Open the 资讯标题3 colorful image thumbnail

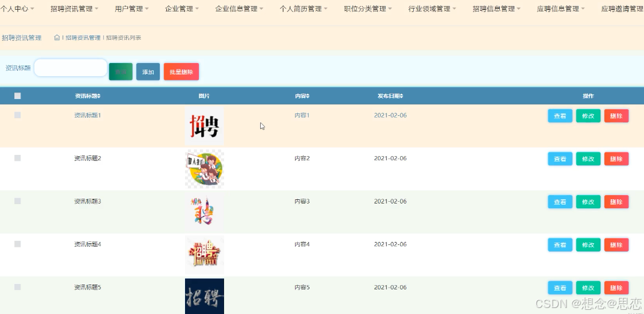coord(204,212)
